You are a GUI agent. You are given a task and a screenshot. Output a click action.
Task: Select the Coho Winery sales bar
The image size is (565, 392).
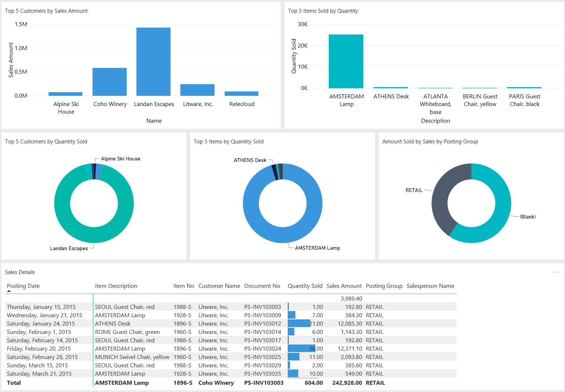109,81
